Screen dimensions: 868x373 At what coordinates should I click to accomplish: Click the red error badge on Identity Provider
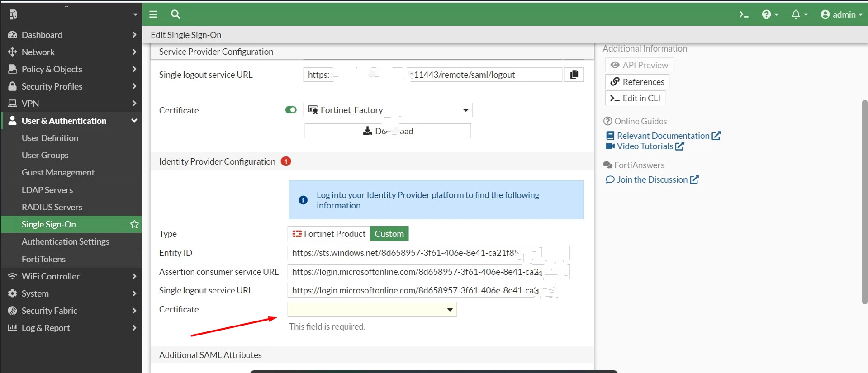286,161
